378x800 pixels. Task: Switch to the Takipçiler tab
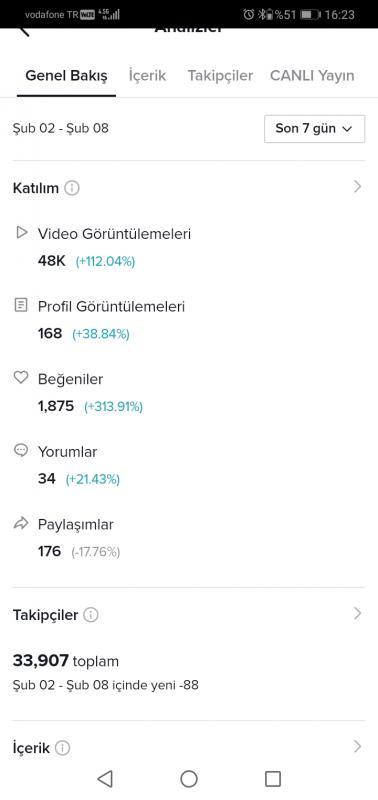[x=220, y=76]
